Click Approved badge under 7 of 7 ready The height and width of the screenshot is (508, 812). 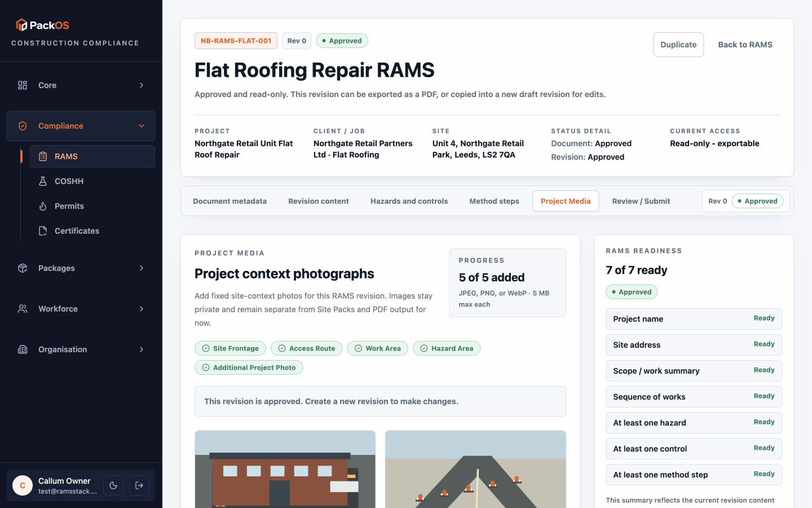632,292
